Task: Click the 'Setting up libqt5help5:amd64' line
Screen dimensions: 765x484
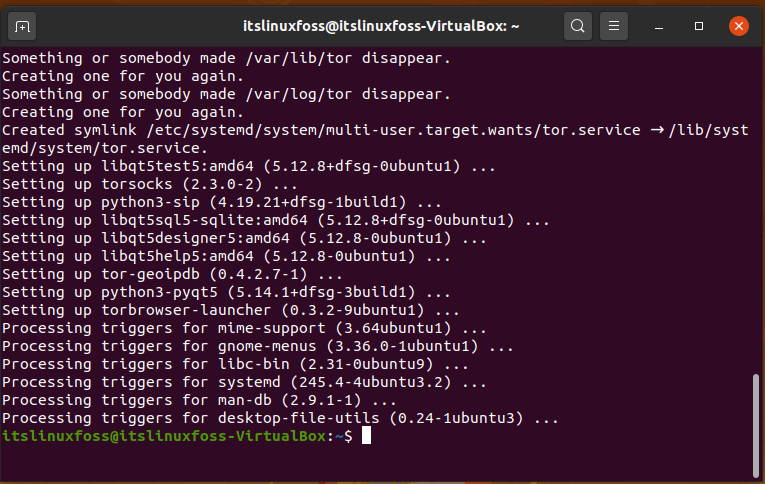Action: tap(226, 257)
